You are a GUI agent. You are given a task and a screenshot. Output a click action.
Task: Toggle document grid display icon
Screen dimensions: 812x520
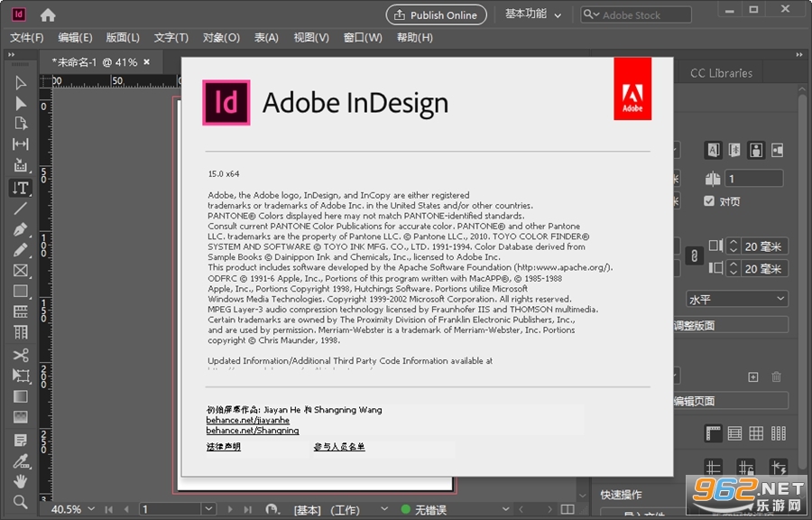[756, 433]
